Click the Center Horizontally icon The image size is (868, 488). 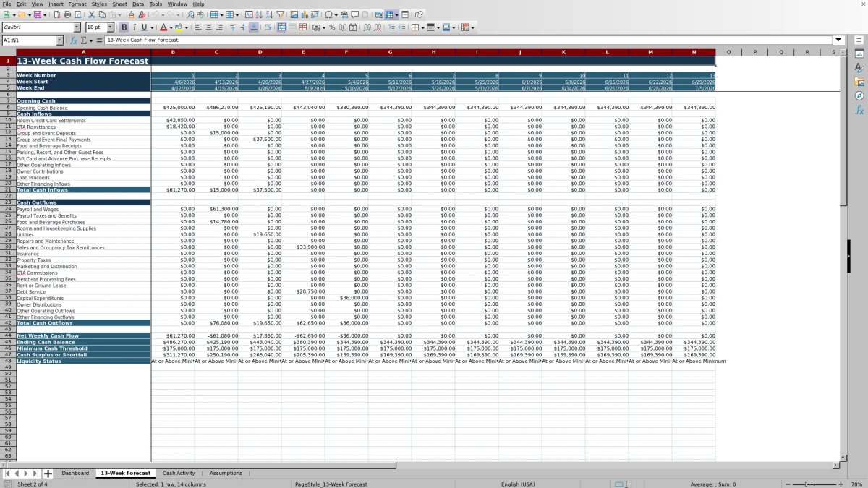coord(208,27)
